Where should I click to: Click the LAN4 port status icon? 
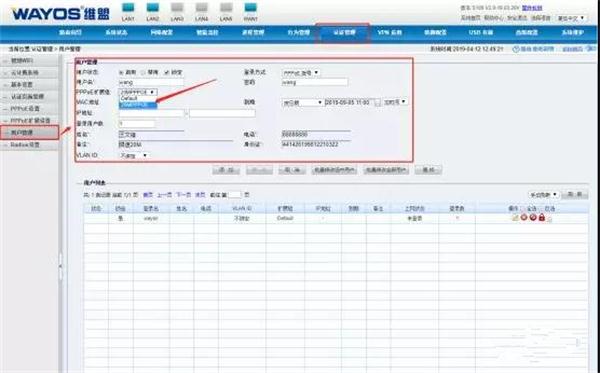pyautogui.click(x=202, y=8)
